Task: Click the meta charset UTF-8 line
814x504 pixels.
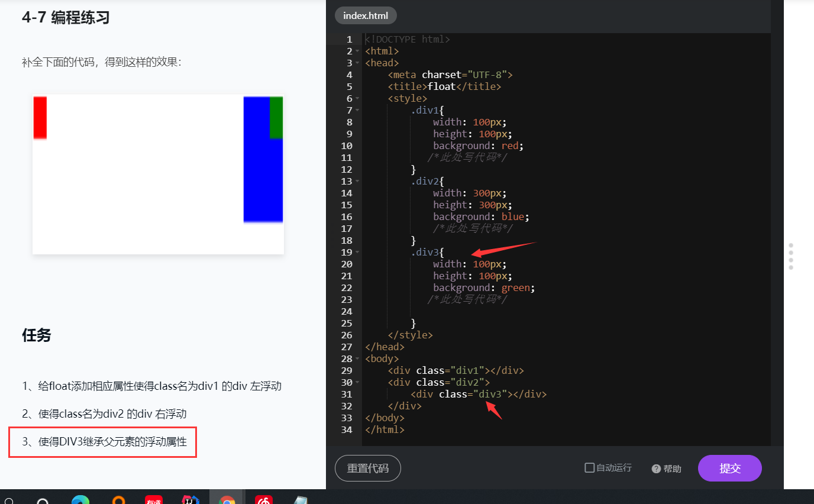Action: (450, 75)
